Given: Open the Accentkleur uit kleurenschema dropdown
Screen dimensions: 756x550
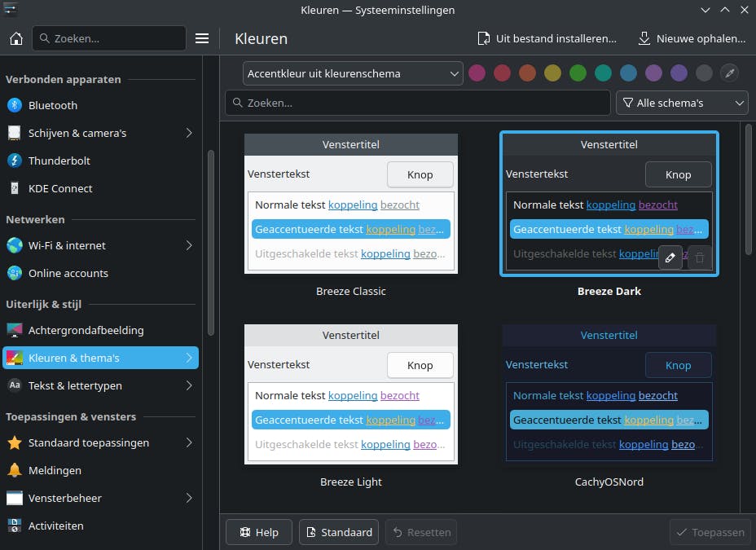Looking at the screenshot, I should tap(353, 74).
